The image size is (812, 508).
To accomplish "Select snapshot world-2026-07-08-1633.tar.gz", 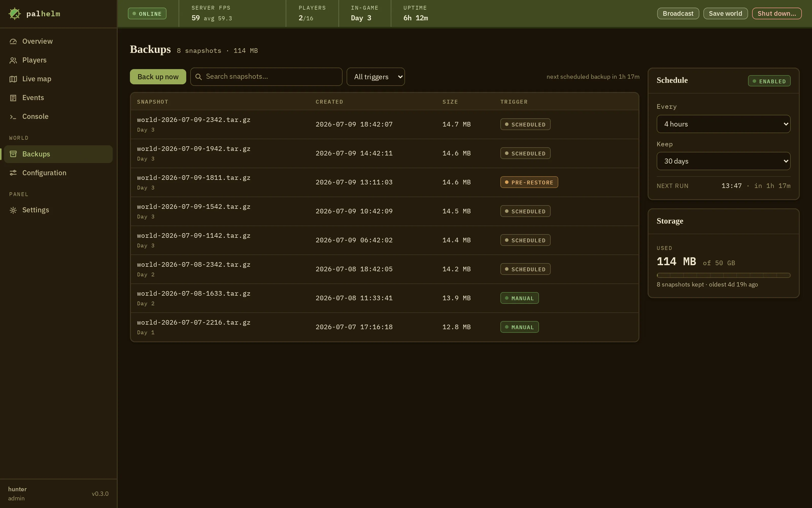I will tap(384, 298).
